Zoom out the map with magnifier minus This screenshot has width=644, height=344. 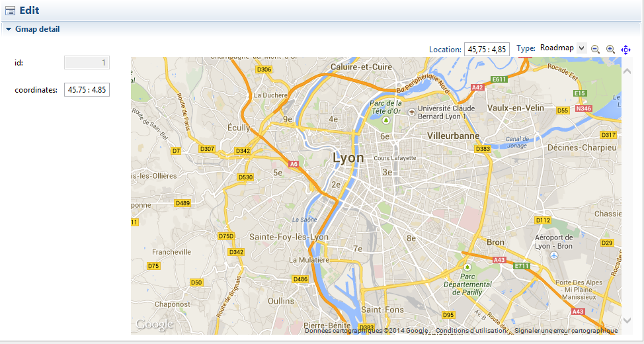click(x=595, y=49)
